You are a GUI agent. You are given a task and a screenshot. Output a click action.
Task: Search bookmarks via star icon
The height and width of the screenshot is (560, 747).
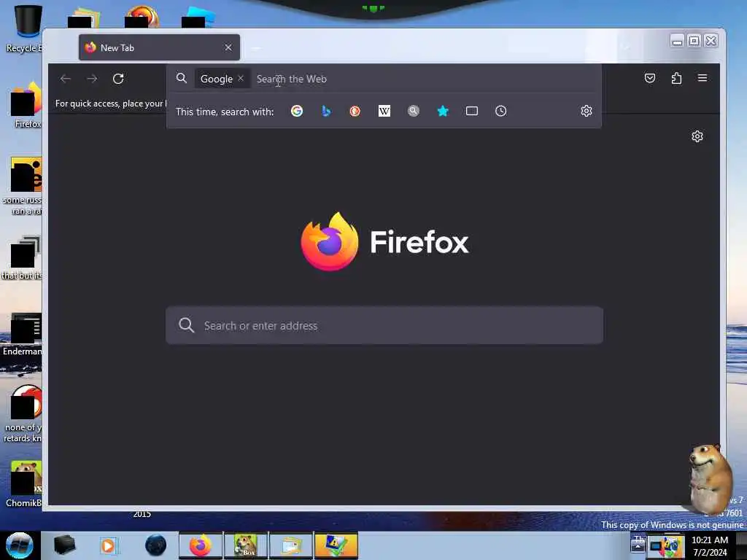pos(443,111)
